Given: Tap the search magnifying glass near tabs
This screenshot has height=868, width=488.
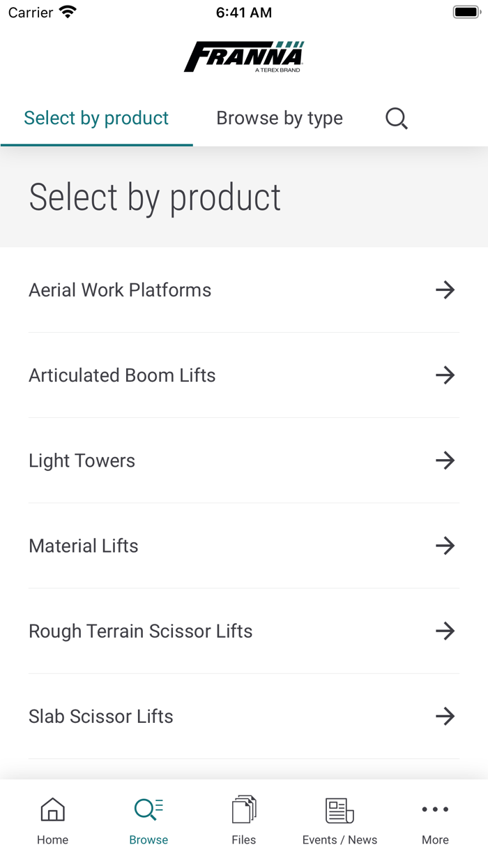Looking at the screenshot, I should (x=396, y=119).
